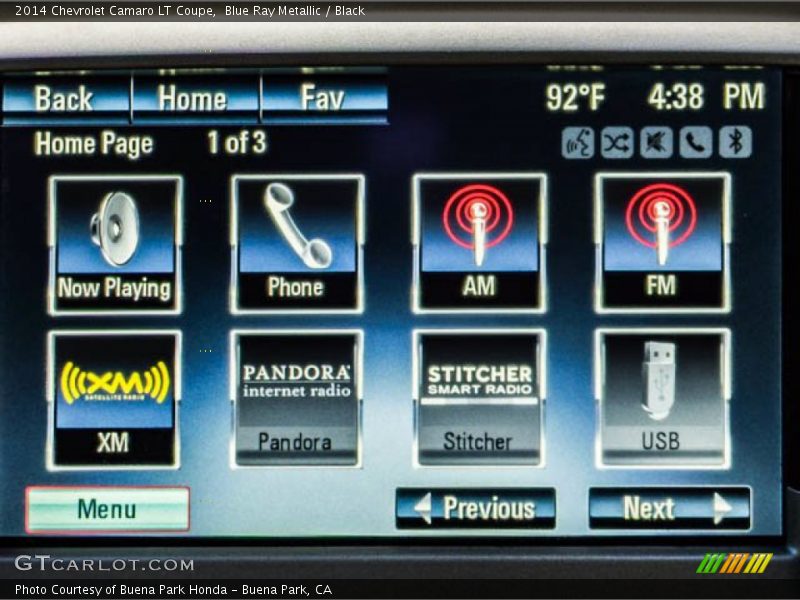Launch XM satellite radio

coord(114,400)
